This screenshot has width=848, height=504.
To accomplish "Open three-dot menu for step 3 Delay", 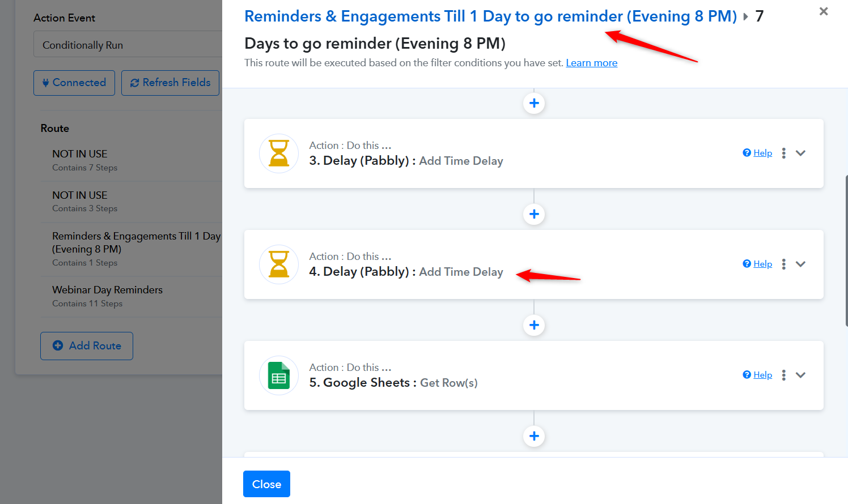I will point(784,153).
